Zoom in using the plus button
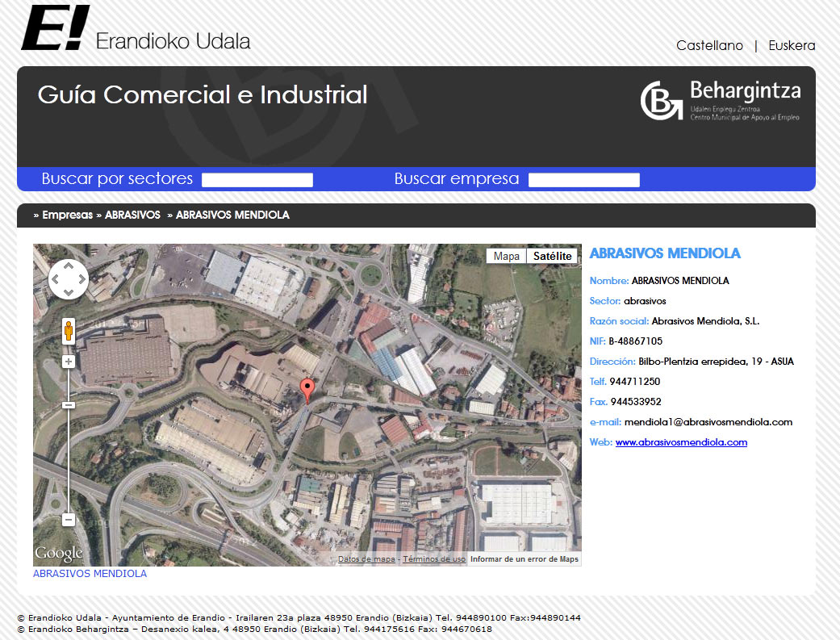The height and width of the screenshot is (640, 840). 69,362
